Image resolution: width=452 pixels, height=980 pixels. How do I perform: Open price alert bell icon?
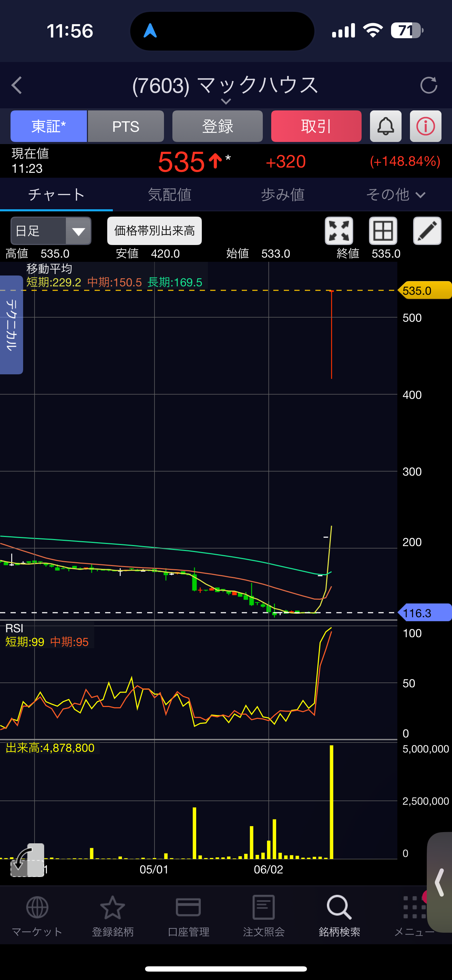(x=386, y=126)
